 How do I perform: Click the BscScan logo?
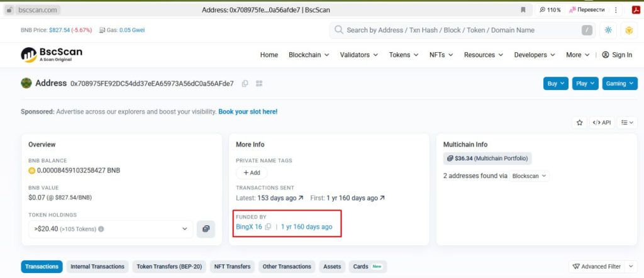52,55
